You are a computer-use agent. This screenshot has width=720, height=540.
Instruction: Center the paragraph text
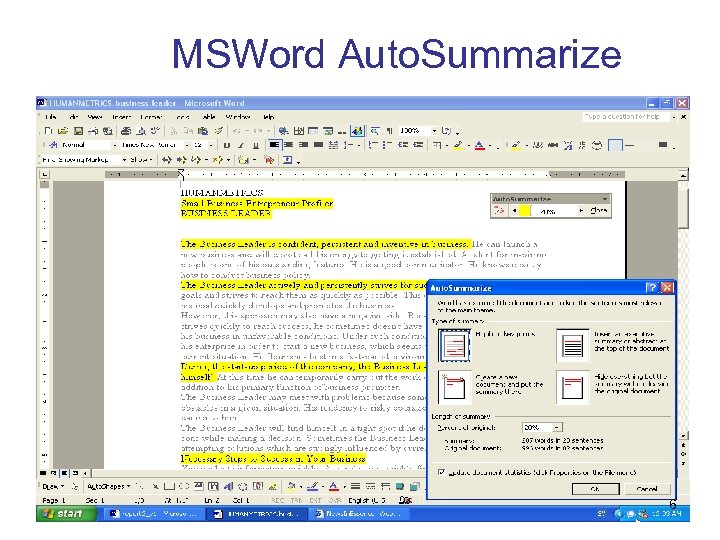(289, 145)
